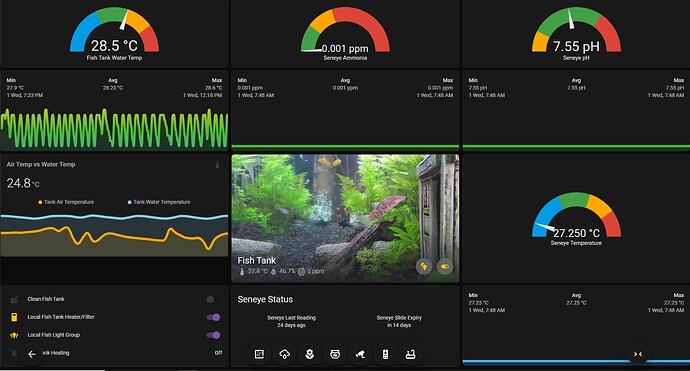Click the Tank Air Temperature legend item
The image size is (690, 371).
point(66,202)
